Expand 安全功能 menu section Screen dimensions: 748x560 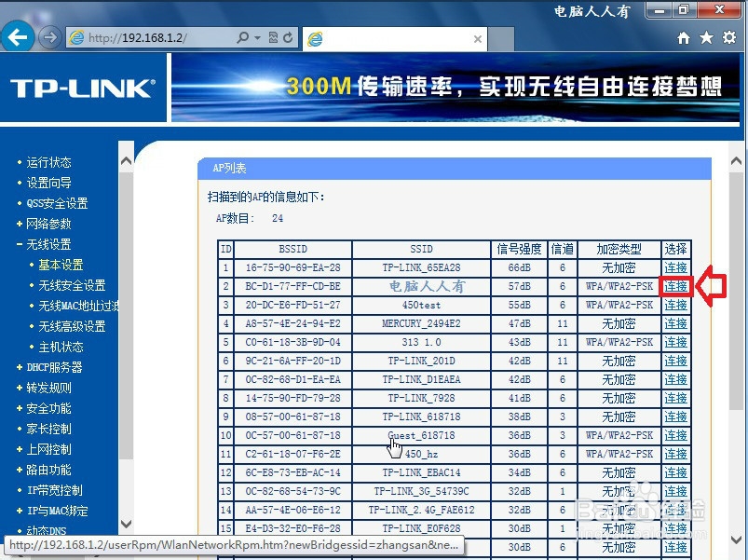pos(48,408)
